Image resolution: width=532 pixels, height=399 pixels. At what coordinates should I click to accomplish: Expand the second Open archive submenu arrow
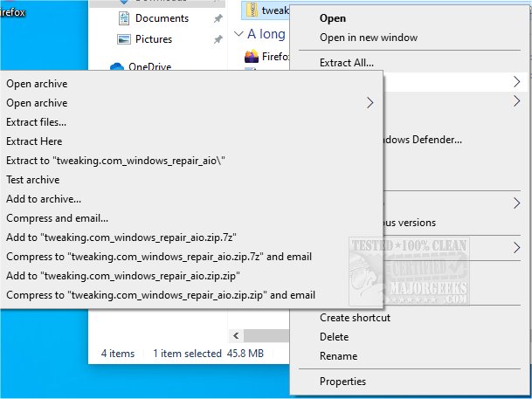point(370,103)
